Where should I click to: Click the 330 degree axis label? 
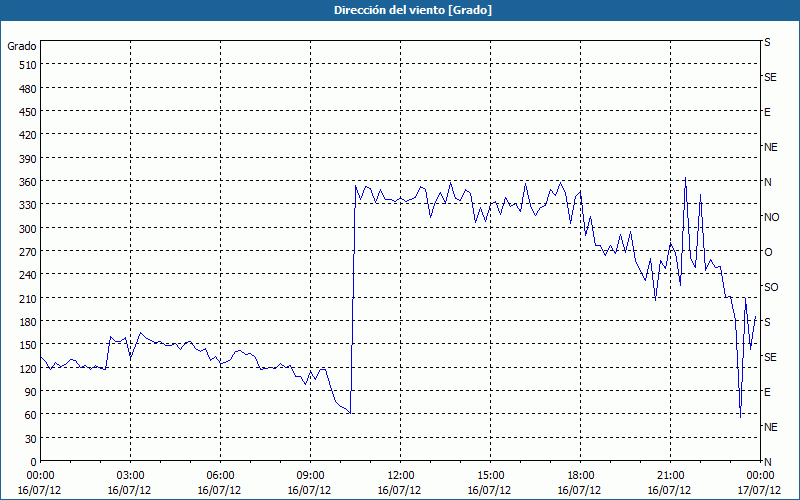29,205
